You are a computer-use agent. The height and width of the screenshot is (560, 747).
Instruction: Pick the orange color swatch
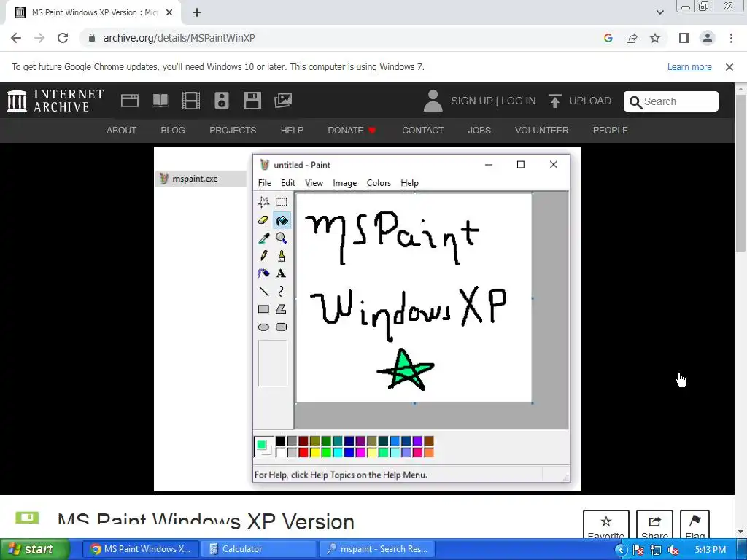tap(429, 452)
